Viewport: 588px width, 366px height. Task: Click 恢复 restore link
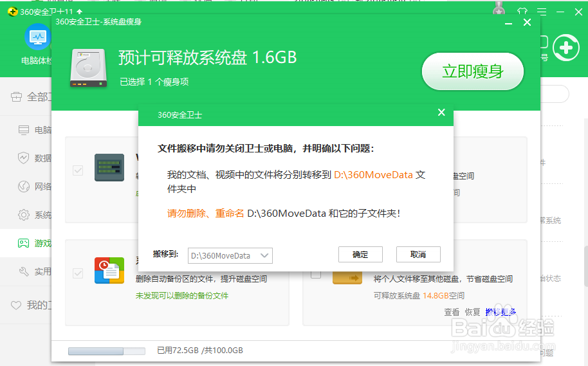[x=472, y=312]
